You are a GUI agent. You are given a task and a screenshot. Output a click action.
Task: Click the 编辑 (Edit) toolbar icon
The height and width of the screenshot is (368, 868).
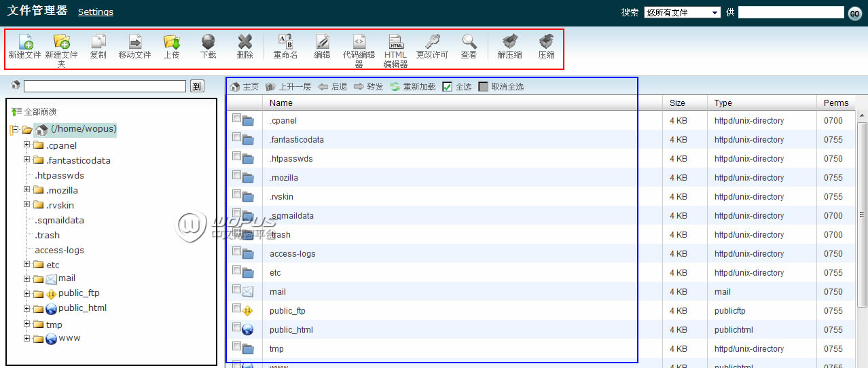[x=323, y=41]
